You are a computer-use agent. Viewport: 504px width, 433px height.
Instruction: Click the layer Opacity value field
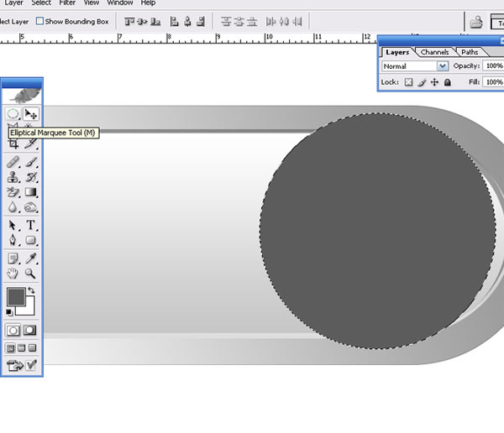click(493, 65)
